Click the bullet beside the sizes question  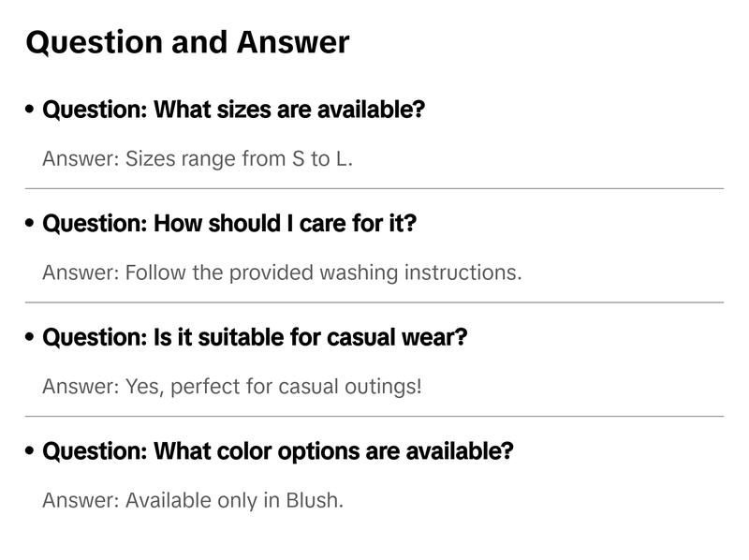click(x=31, y=110)
